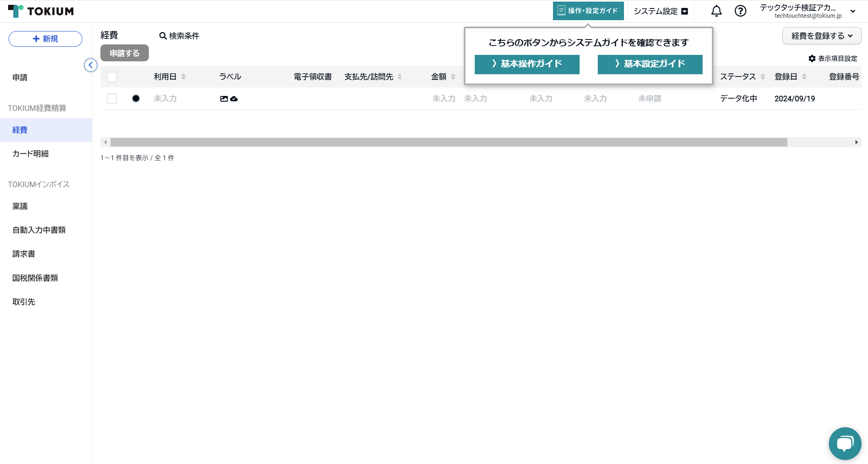Toggle the select-all header checkbox
Screen dimensions: 868x464
[112, 77]
